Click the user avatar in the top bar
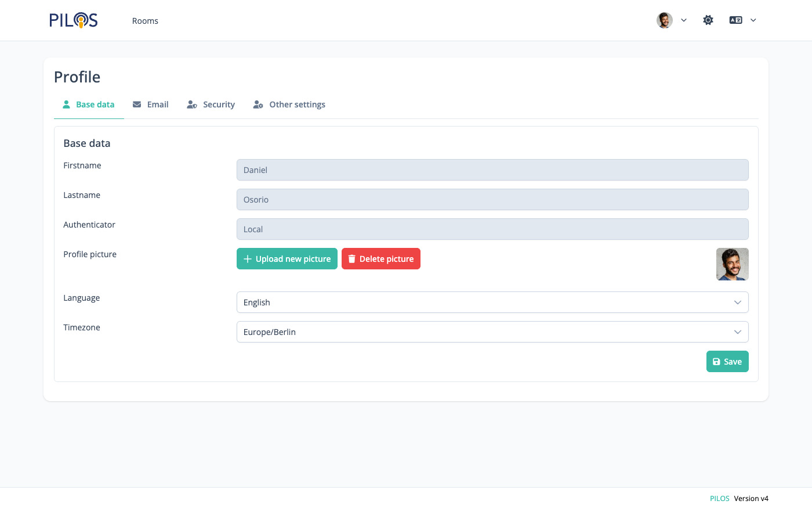Viewport: 812px width, 508px height. pos(664,20)
